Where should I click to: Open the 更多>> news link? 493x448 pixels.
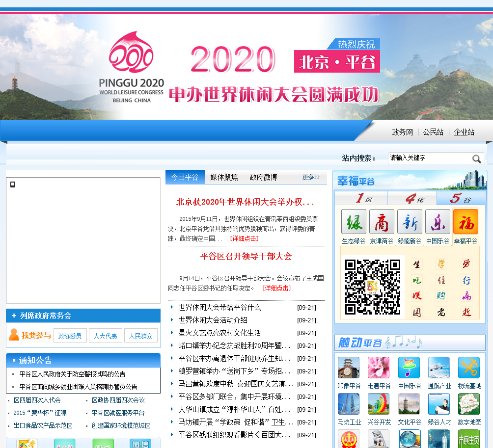click(x=311, y=177)
